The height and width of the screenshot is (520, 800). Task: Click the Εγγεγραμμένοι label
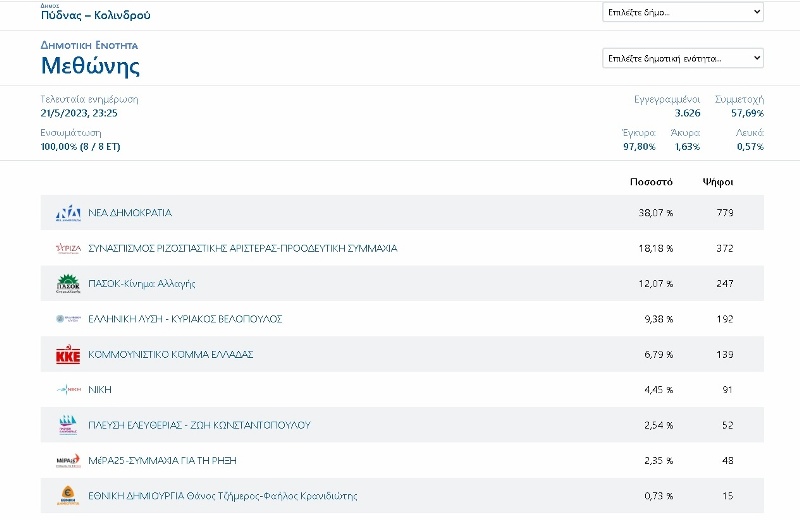667,100
